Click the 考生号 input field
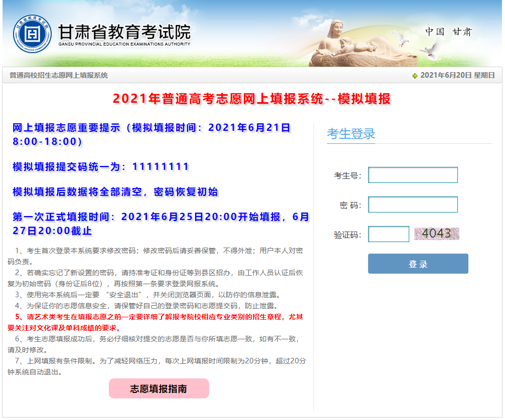The image size is (505, 420). [412, 175]
